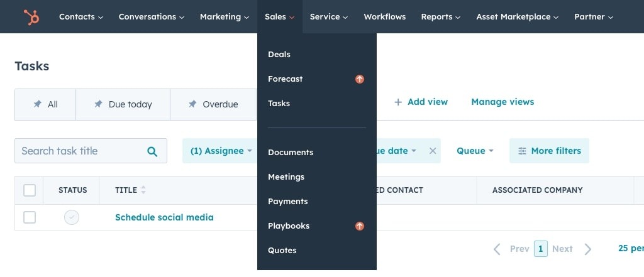The image size is (644, 277).
Task: Click the HubSpot sprocket logo
Action: tap(31, 17)
